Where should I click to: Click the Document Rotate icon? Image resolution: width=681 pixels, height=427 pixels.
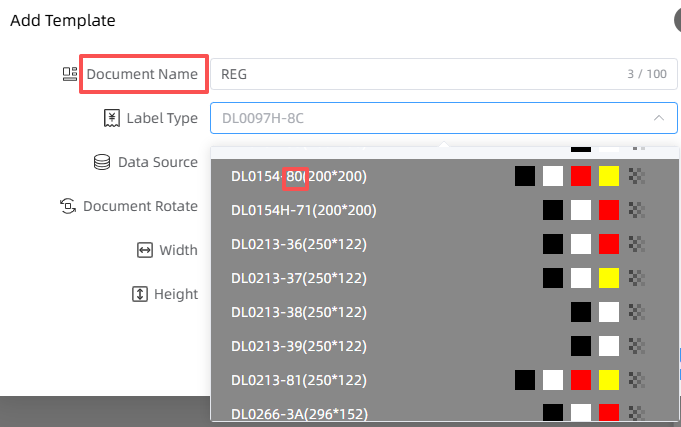click(x=68, y=206)
